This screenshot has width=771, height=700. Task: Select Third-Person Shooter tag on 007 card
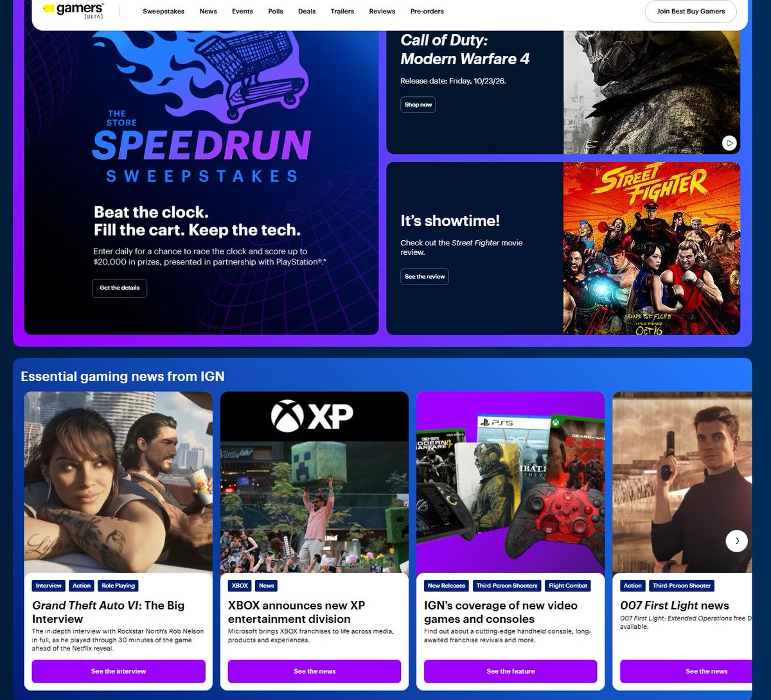[x=682, y=586]
